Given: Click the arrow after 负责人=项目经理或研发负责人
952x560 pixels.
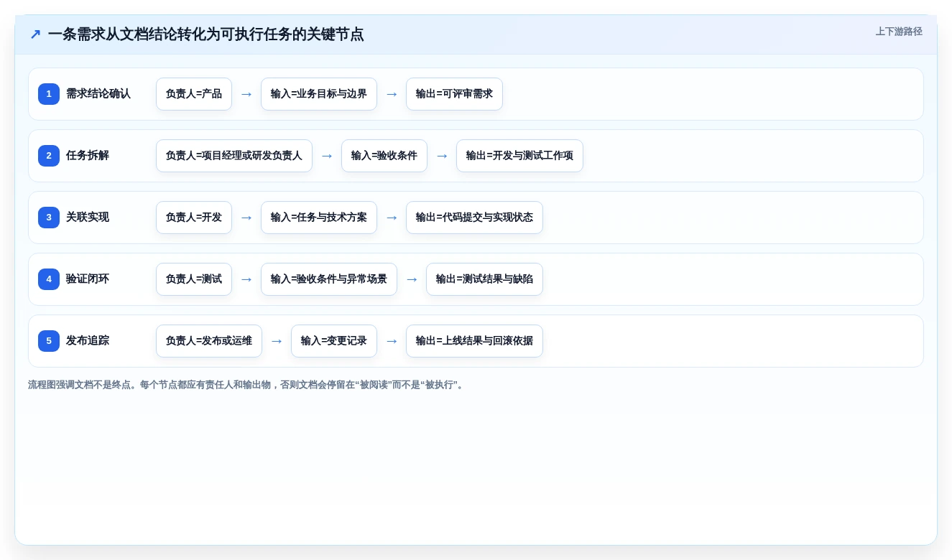Looking at the screenshot, I should click(327, 156).
